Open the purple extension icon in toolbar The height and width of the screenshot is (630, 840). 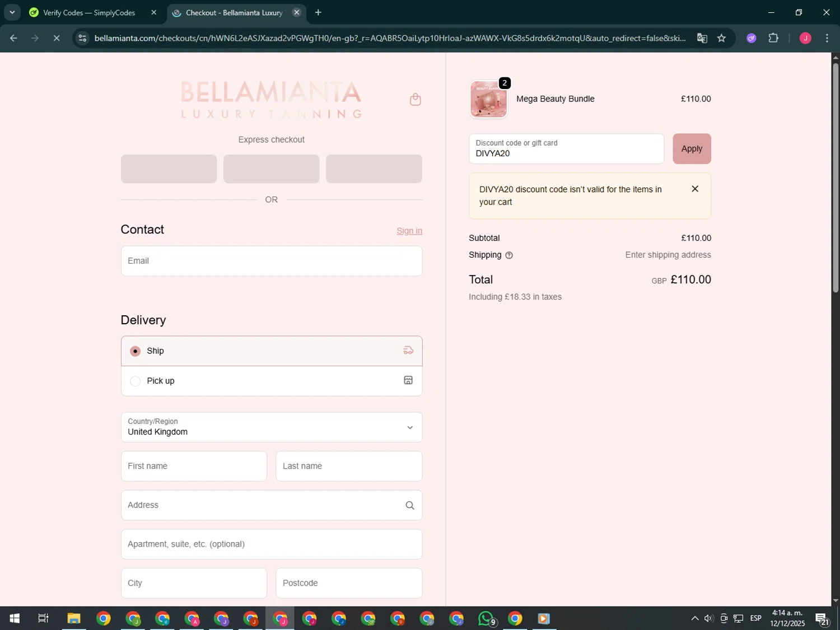point(752,38)
